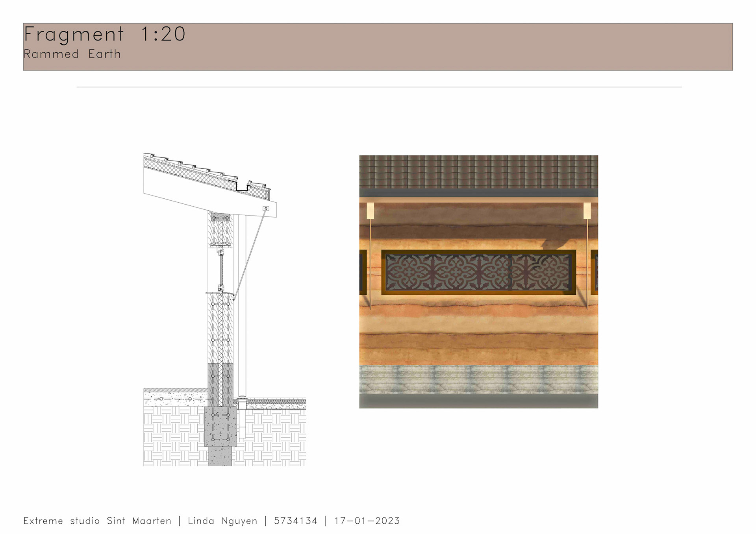Click the ornamental lattice window panel
Viewport: 756px width, 534px height.
478,272
